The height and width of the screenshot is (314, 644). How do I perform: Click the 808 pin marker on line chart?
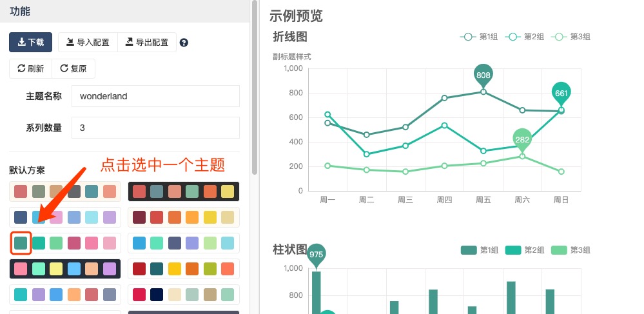[x=483, y=75]
